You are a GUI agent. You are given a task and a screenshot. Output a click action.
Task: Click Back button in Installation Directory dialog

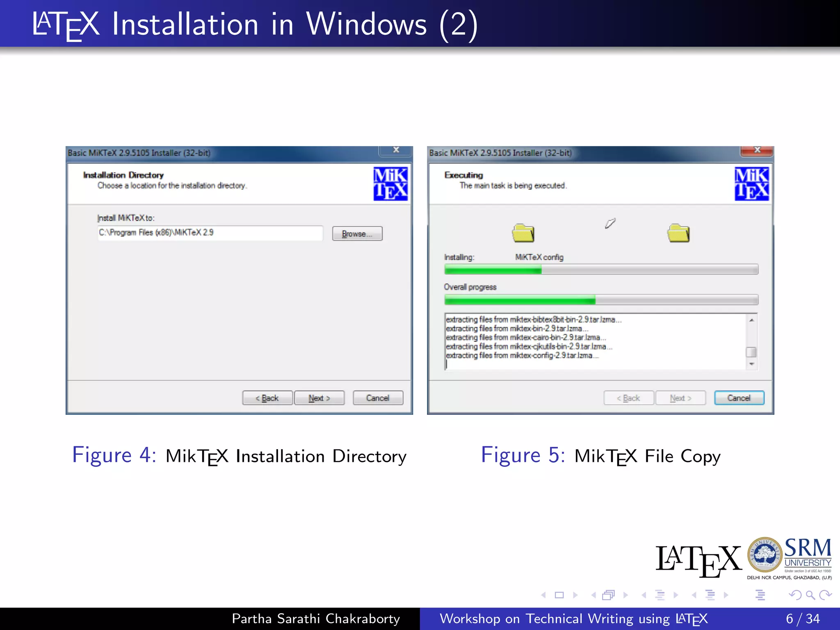click(267, 398)
